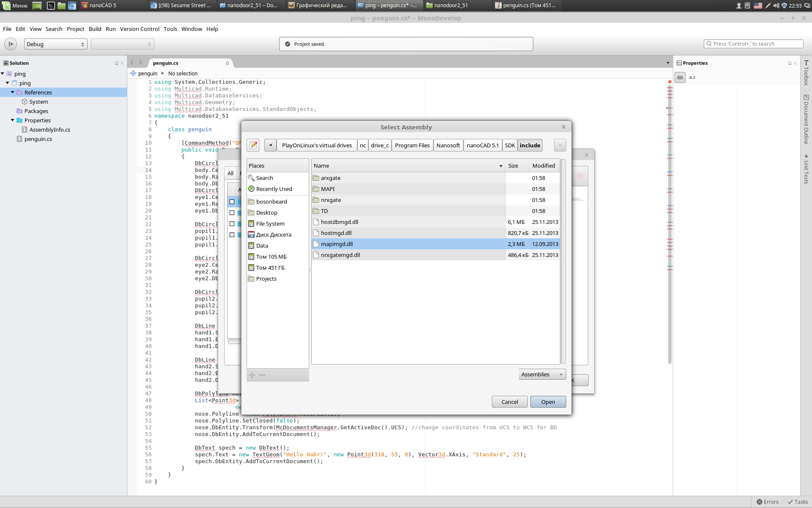
Task: Click the add bookmark plus icon
Action: click(252, 375)
